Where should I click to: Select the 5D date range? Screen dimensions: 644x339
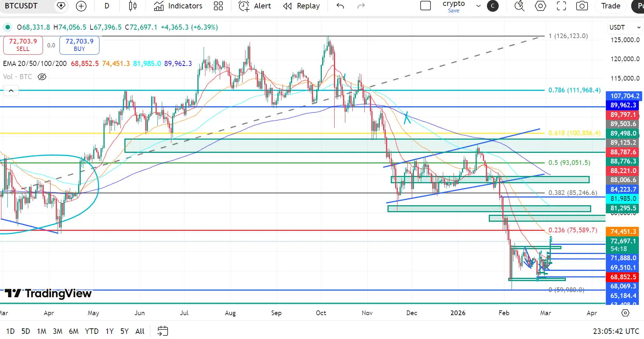pyautogui.click(x=26, y=331)
